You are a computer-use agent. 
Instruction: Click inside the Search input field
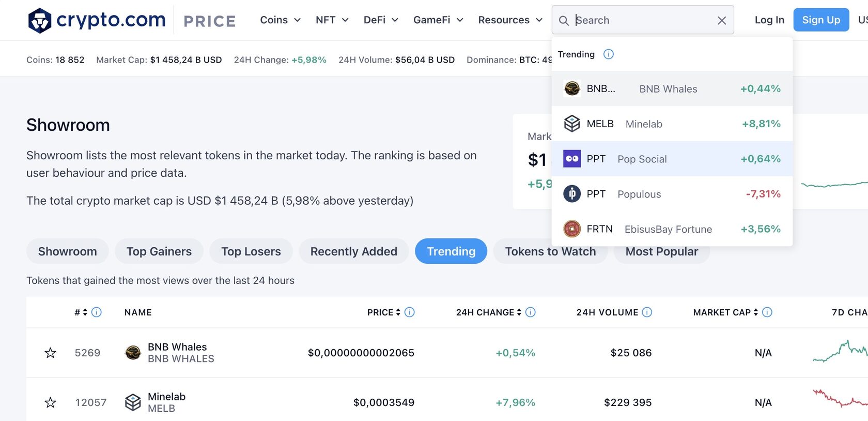643,20
